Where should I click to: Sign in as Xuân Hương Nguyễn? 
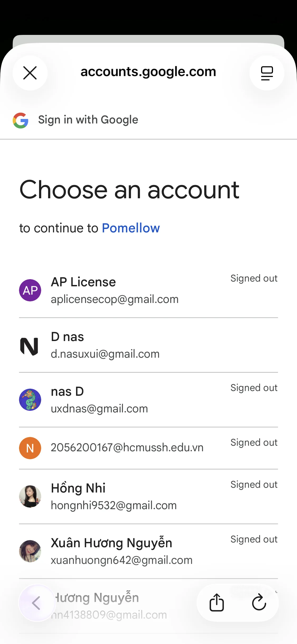coord(132,551)
